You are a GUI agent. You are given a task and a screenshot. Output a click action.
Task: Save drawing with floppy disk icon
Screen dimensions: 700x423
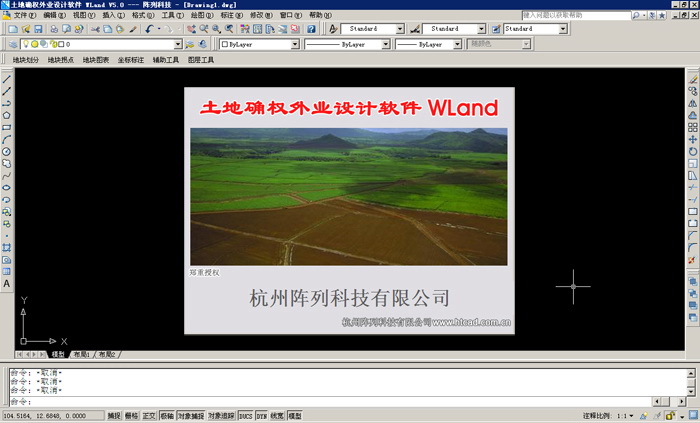[x=38, y=29]
